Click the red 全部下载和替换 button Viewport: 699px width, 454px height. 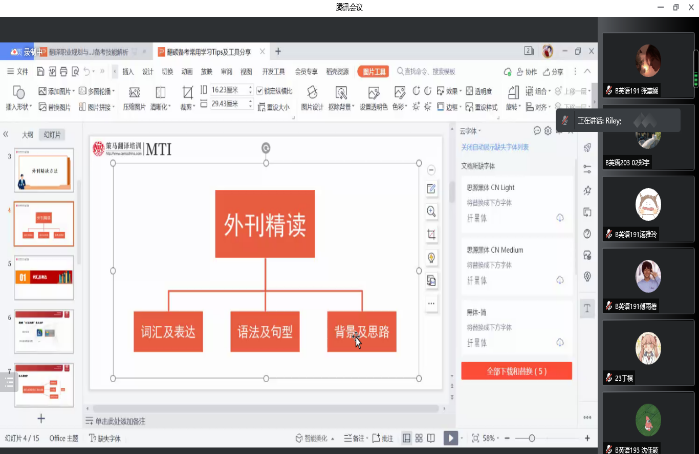tap(516, 371)
